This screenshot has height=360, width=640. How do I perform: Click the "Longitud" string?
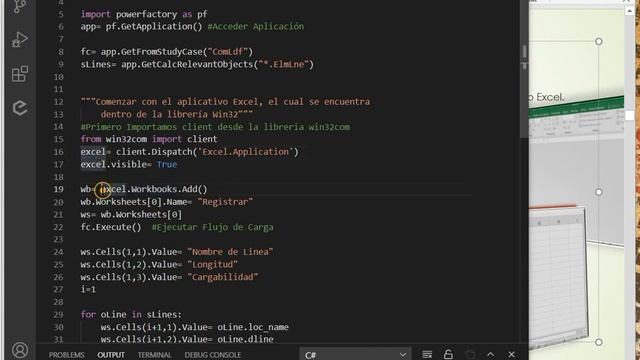pos(212,264)
